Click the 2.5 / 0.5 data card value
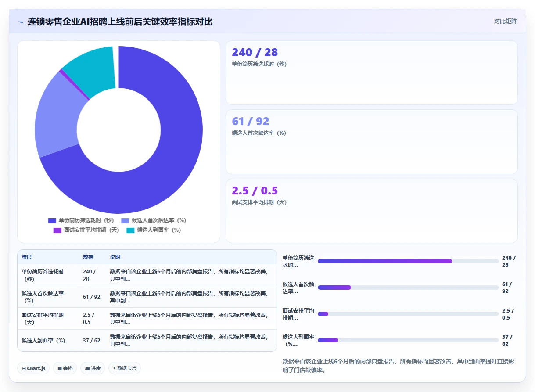Viewport: 535px width, 392px height. (x=255, y=191)
